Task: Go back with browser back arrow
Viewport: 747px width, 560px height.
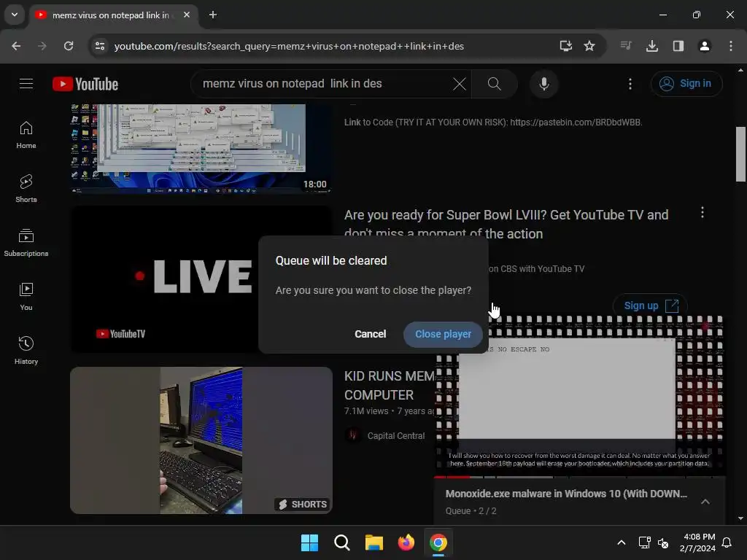Action: click(x=16, y=46)
